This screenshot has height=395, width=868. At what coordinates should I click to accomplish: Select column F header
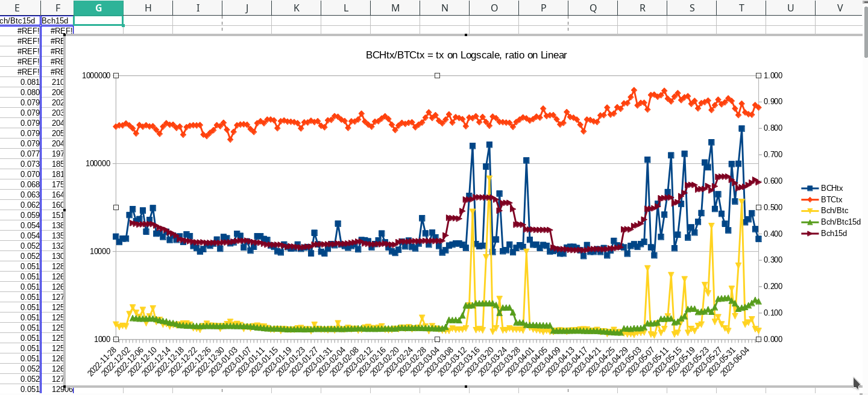tap(57, 8)
